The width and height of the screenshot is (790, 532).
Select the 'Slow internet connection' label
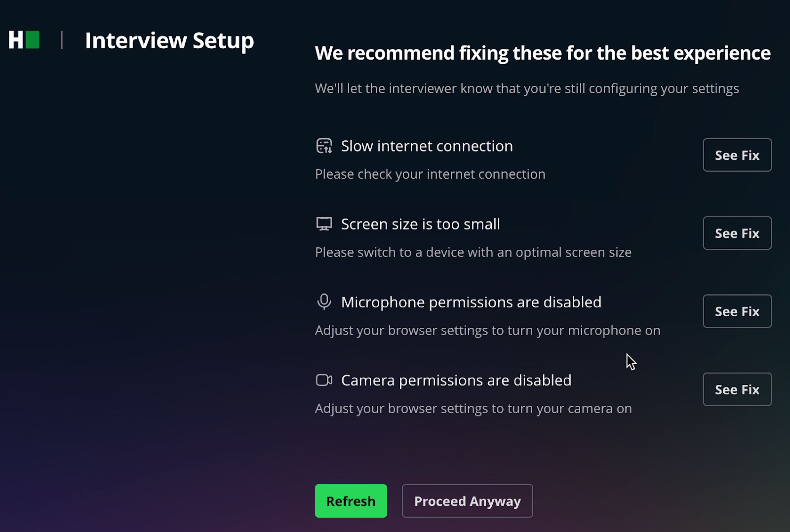(427, 146)
